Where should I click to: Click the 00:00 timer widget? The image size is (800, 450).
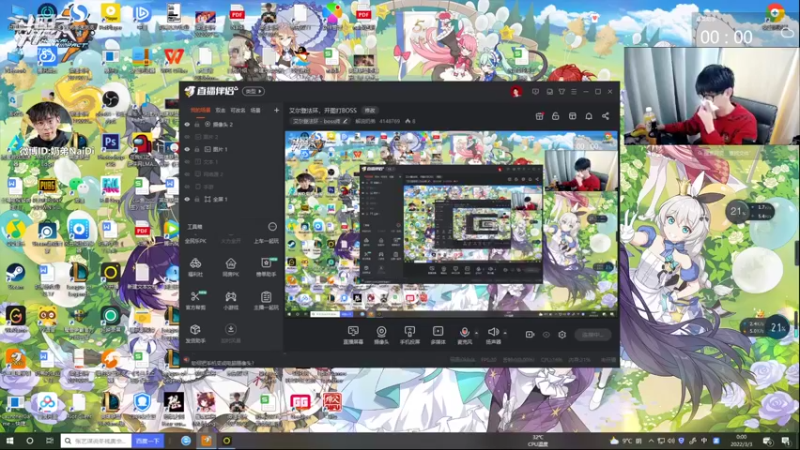point(726,37)
